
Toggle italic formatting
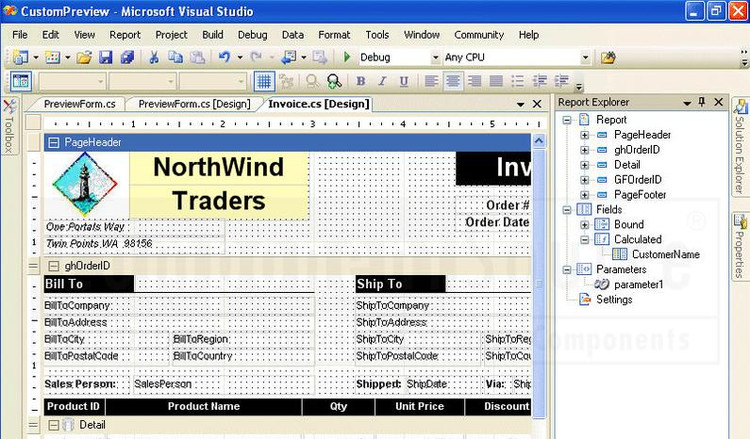pos(382,81)
